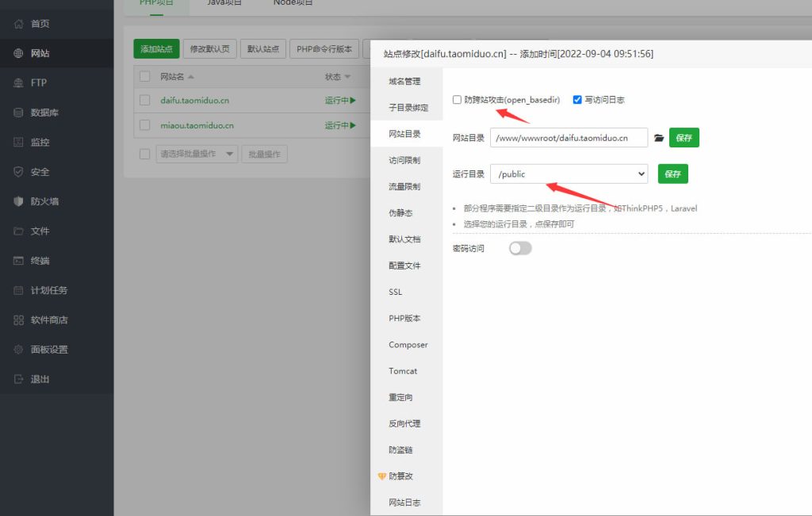The width and height of the screenshot is (812, 516).
Task: Open the 运行目录 /public dropdown
Action: 569,174
